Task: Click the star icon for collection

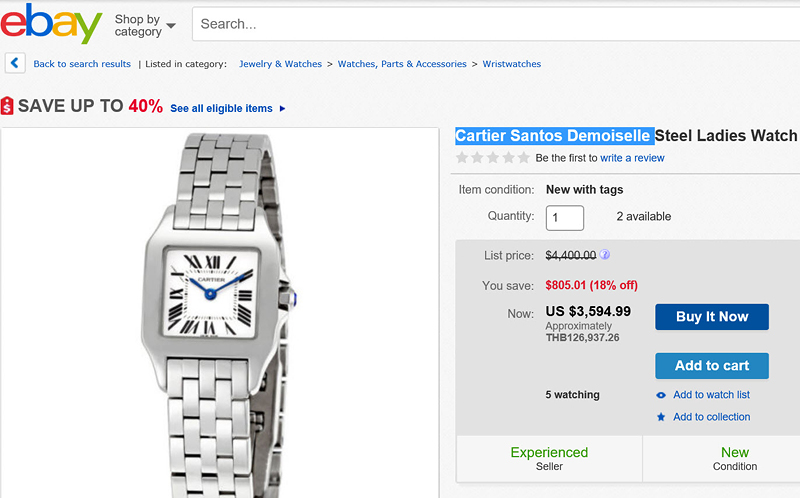Action: click(661, 417)
